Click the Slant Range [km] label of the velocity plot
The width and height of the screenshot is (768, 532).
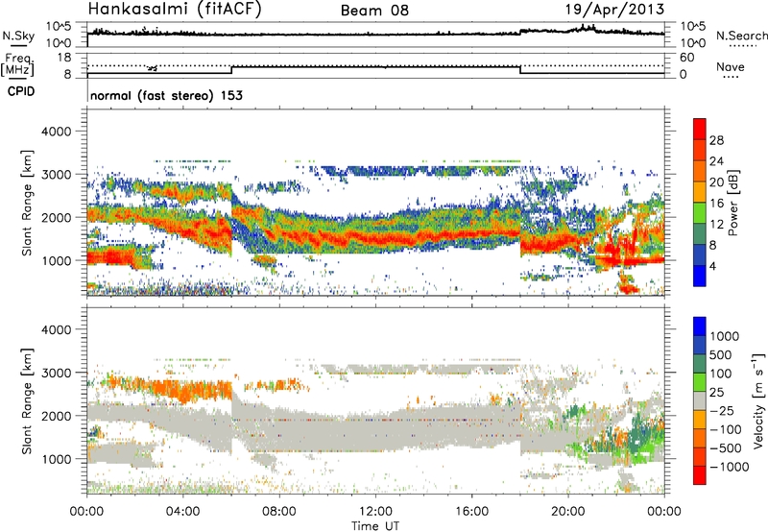[27, 400]
